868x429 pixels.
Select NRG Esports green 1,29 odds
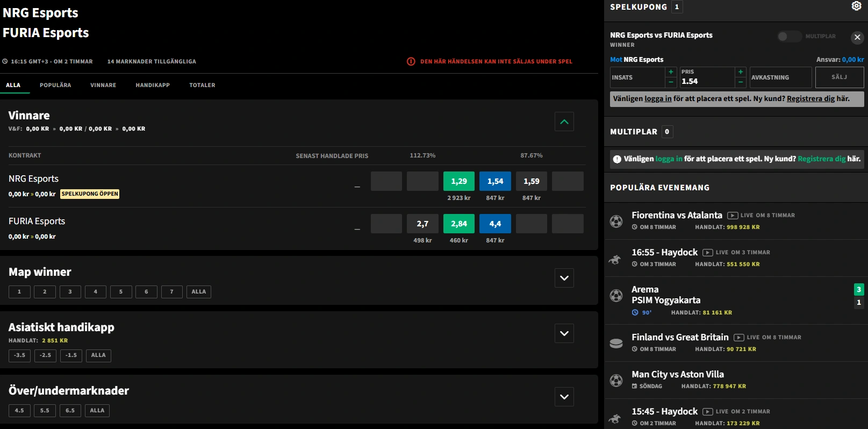pos(459,181)
